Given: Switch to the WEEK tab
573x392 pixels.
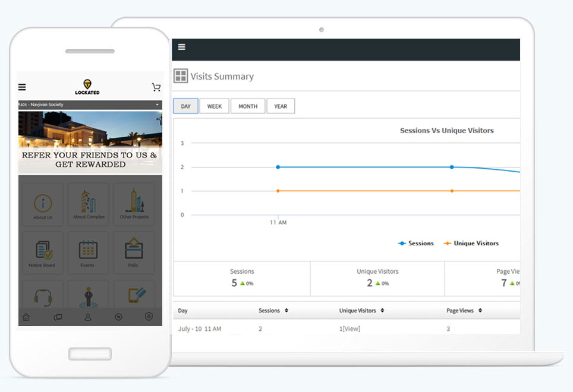Looking at the screenshot, I should click(x=215, y=106).
